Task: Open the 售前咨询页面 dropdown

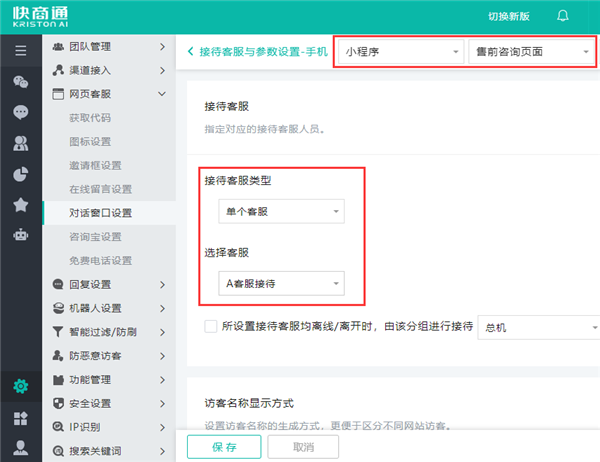Action: click(530, 51)
